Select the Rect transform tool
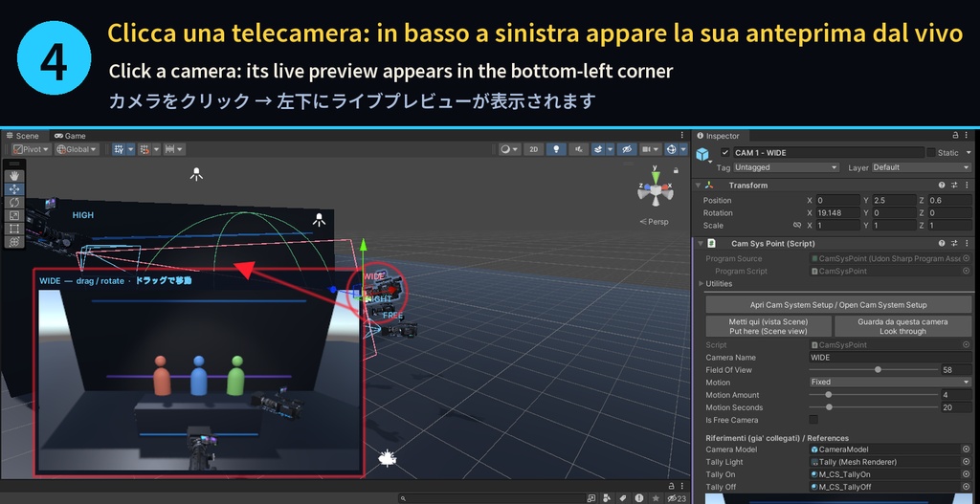The width and height of the screenshot is (980, 504). click(13, 229)
